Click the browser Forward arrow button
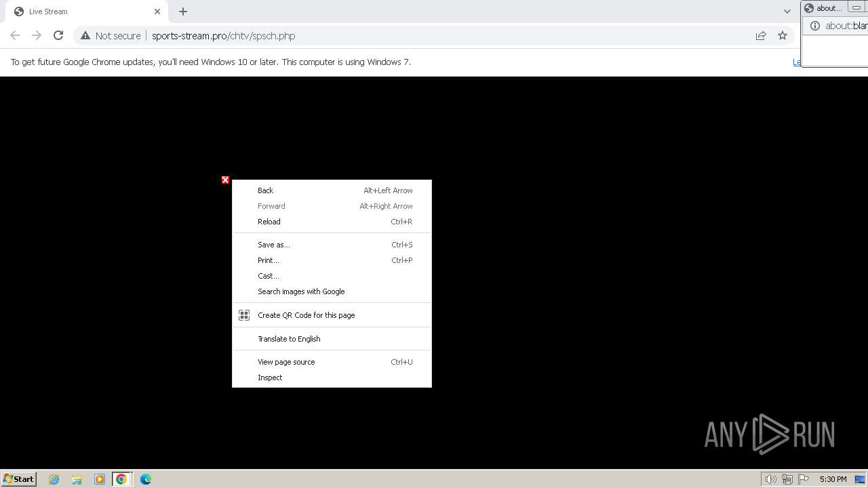Screen dimensions: 868x488 37,35
